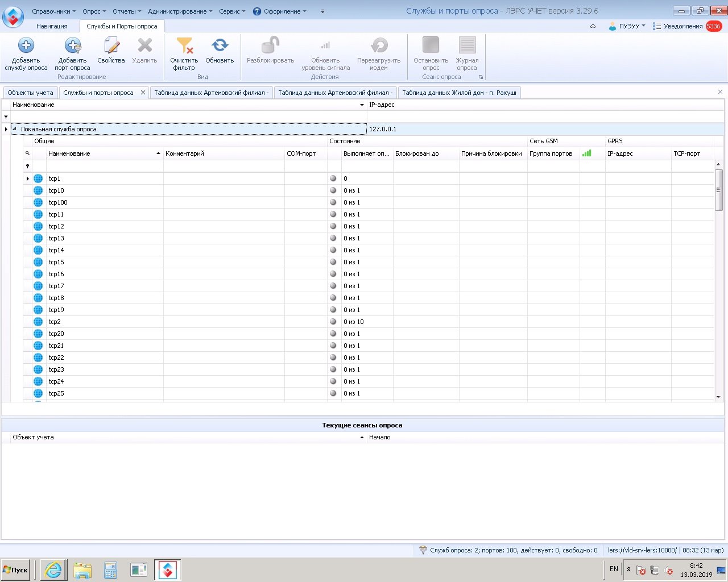Click the LERS app taskbar icon
This screenshot has width=728, height=582.
tap(168, 569)
